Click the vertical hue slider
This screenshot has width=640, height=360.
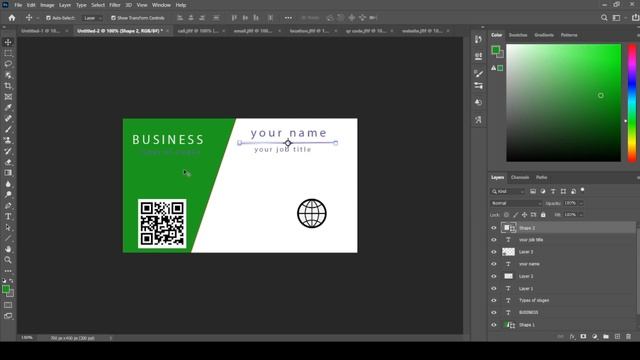pos(632,102)
